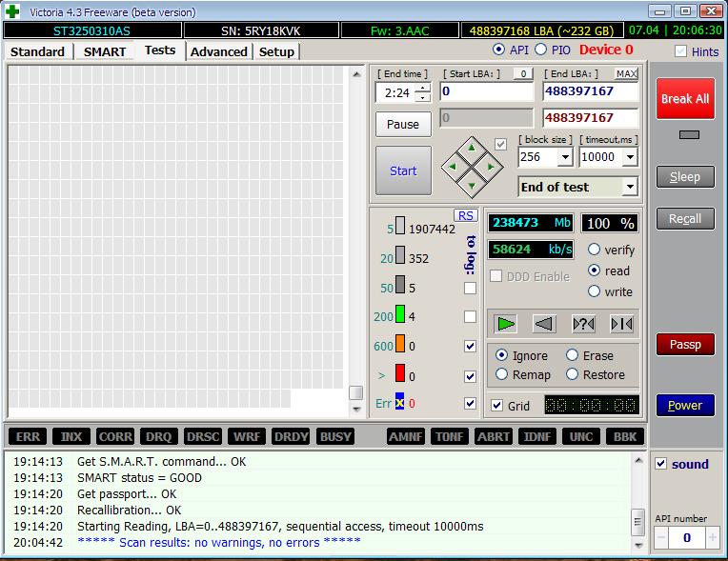Click the reverse scan arrow button

tap(543, 324)
